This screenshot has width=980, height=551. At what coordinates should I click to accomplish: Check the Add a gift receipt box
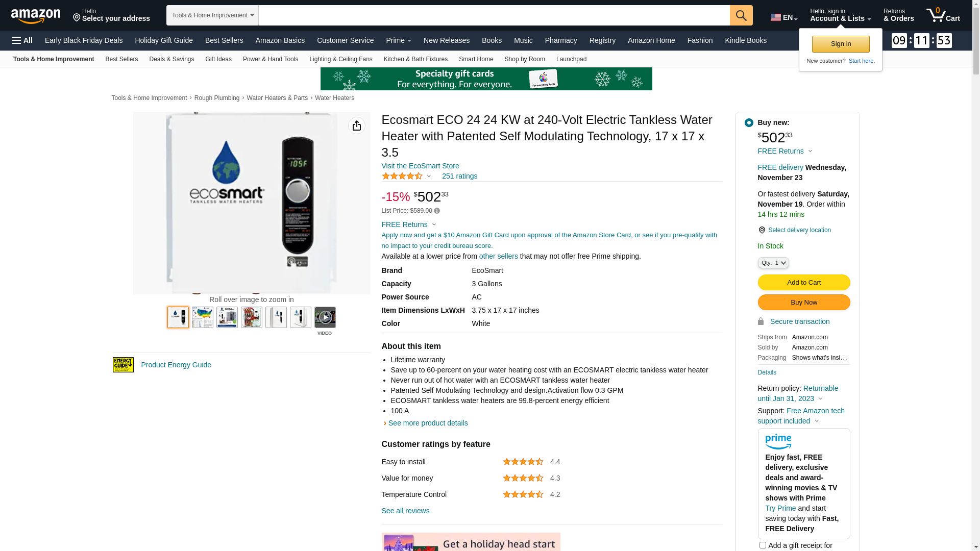click(763, 545)
